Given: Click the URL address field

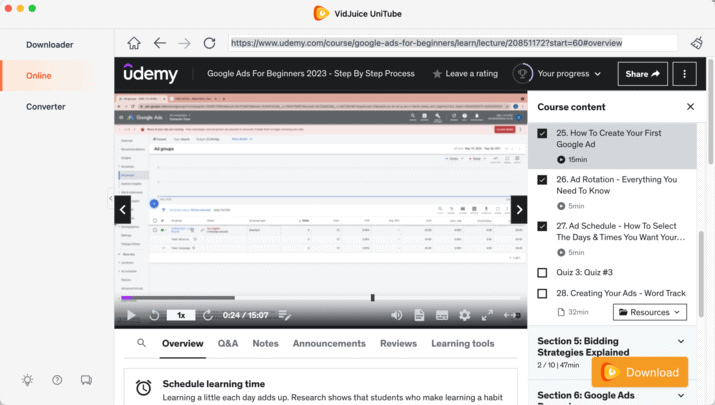Looking at the screenshot, I should click(452, 43).
